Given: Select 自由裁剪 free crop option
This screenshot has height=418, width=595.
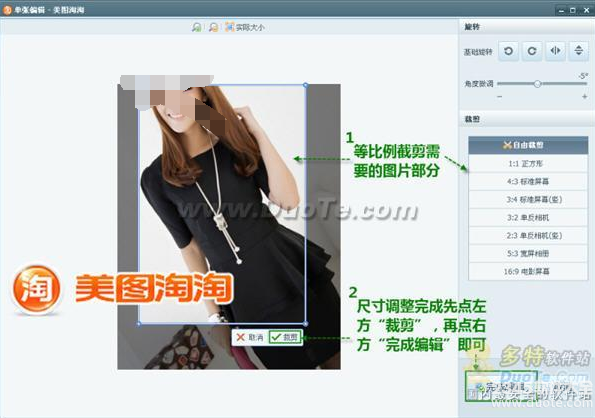Looking at the screenshot, I should 528,145.
